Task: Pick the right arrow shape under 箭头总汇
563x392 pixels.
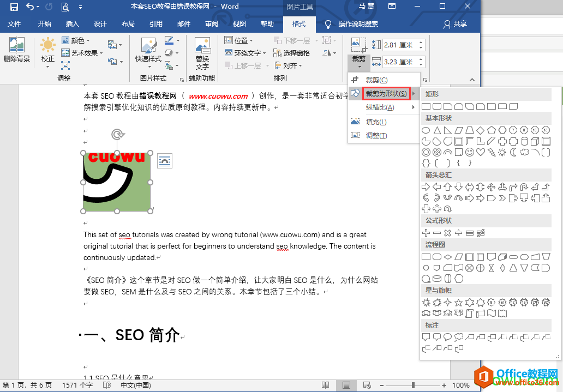Action: pos(426,186)
